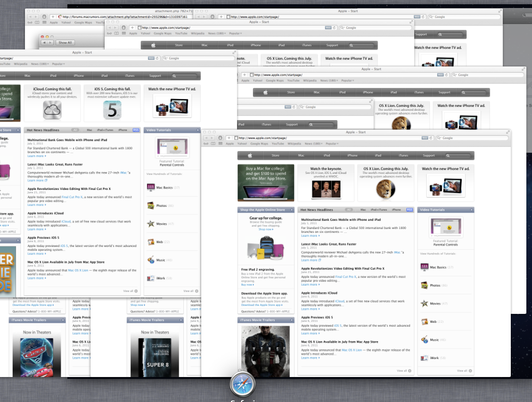Select iPod+iTunes filter in left window
The image size is (532, 402).
click(105, 130)
